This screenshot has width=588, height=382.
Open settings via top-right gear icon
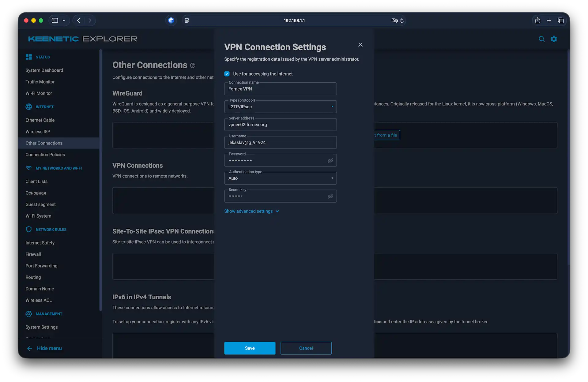[554, 39]
